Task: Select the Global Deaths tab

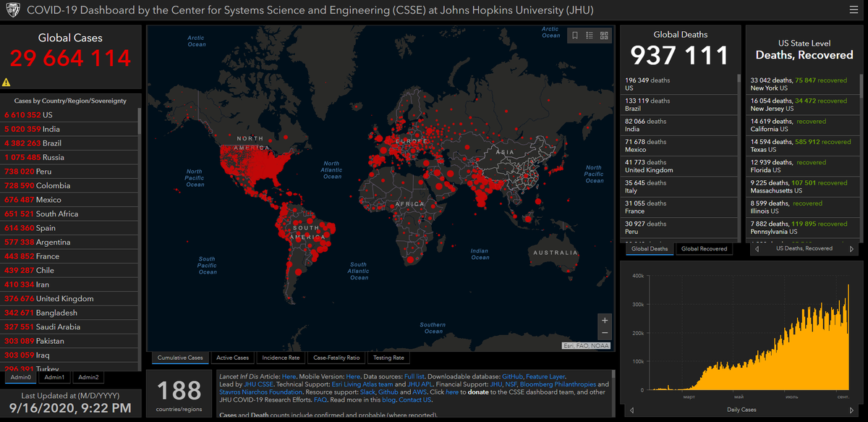Action: [x=649, y=249]
